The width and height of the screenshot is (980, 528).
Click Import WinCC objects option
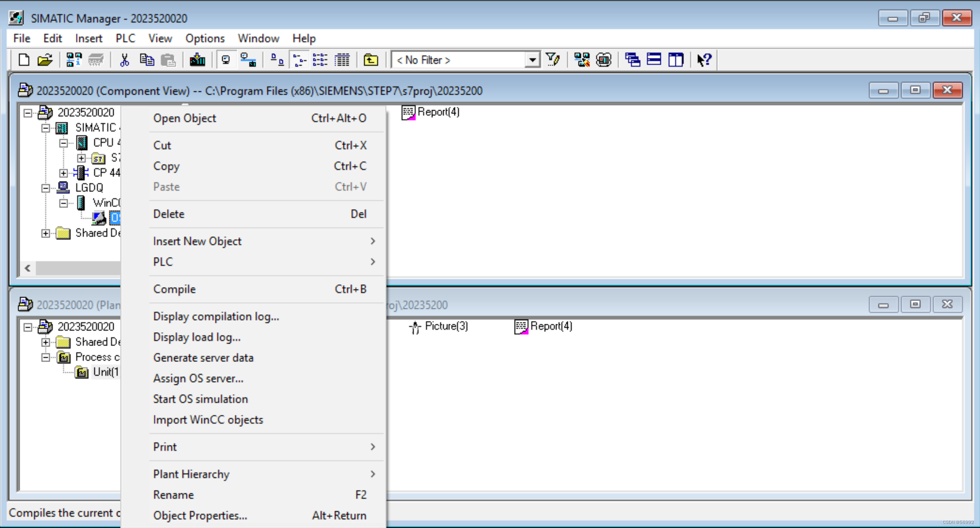[208, 419]
